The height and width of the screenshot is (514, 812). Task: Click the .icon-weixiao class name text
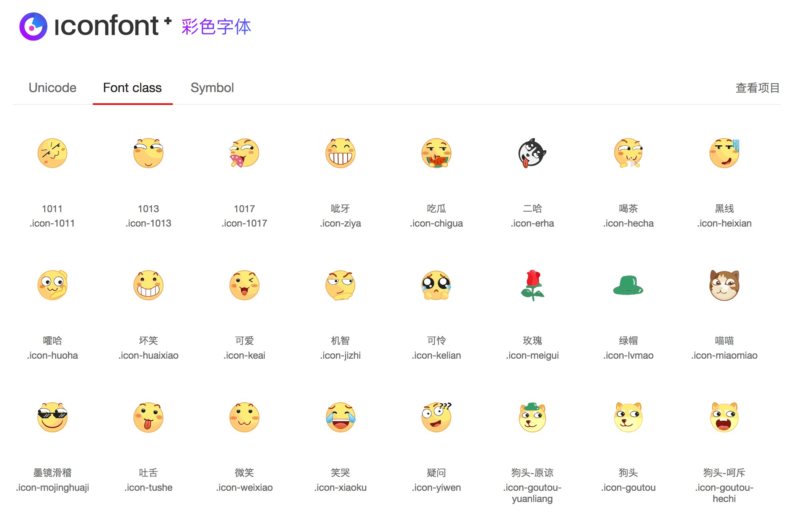(244, 487)
